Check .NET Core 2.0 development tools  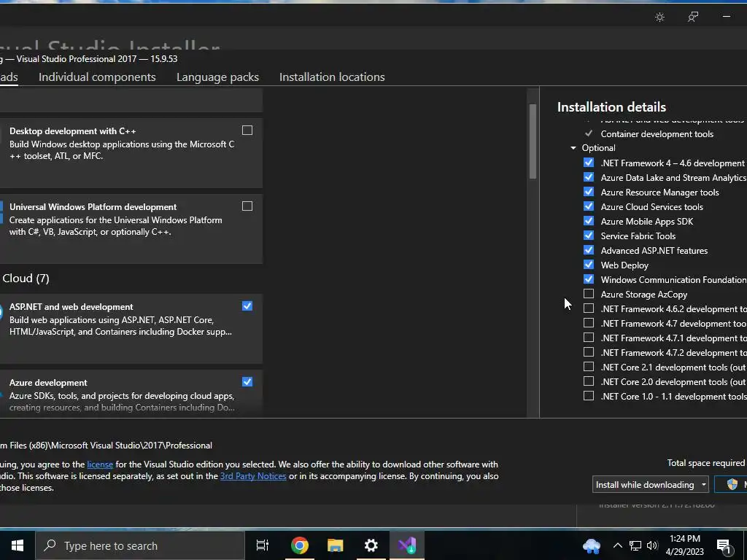(x=589, y=381)
